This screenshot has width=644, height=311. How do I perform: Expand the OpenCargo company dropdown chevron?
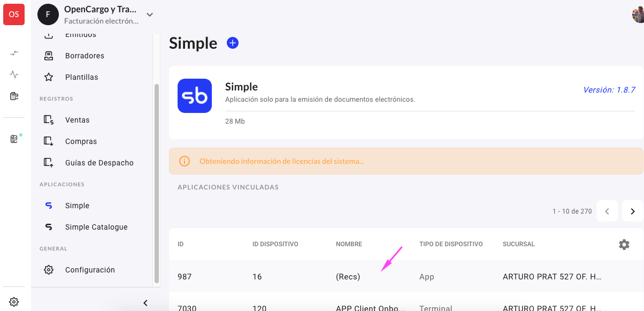pyautogui.click(x=150, y=14)
